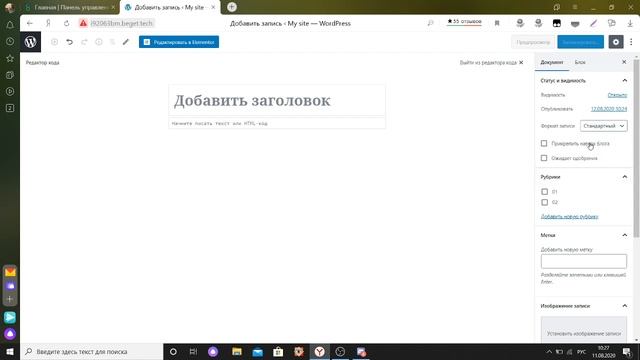Viewport: 640px width, 360px height.
Task: Redo the last editor action
Action: (84, 42)
